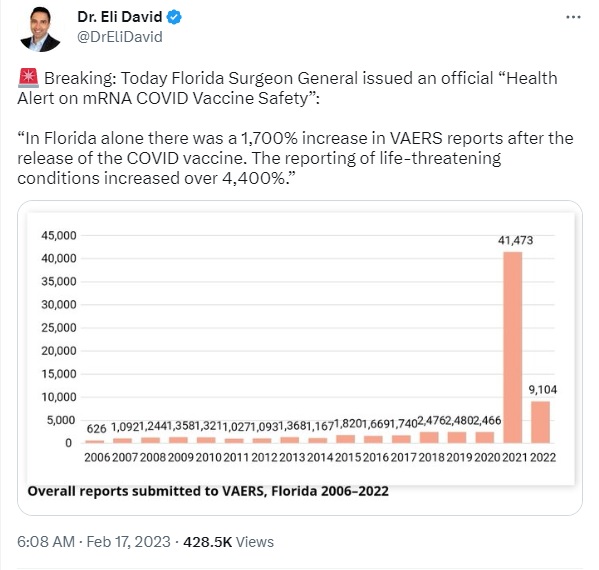Image resolution: width=599 pixels, height=570 pixels.
Task: Click the red siren emoji icon
Action: click(x=28, y=78)
